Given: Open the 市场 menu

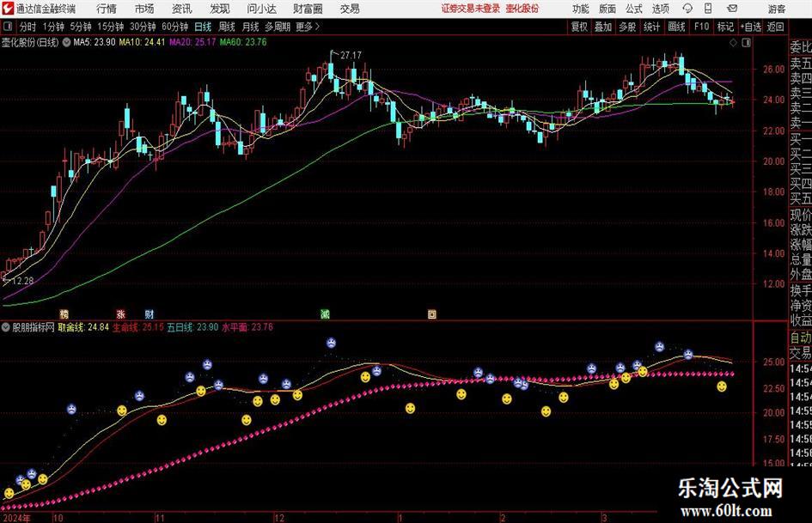Looking at the screenshot, I should click(144, 9).
